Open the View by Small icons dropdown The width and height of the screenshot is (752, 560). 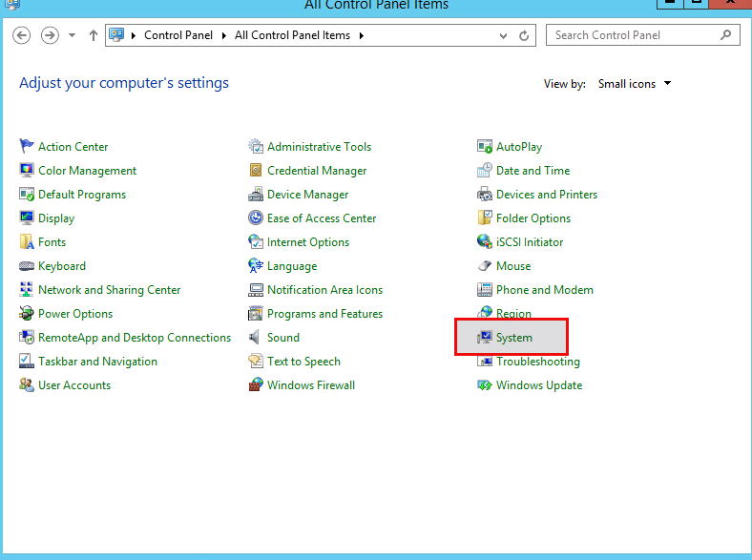634,83
